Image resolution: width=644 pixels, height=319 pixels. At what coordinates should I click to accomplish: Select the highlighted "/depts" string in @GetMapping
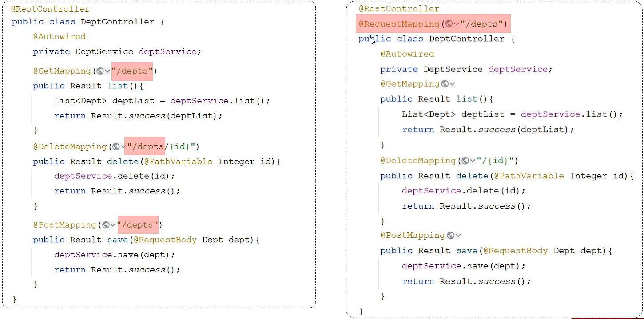click(x=132, y=71)
